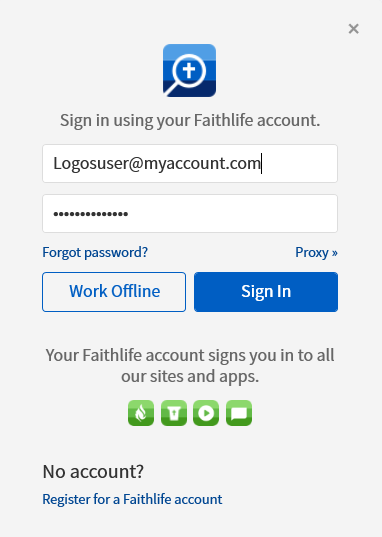Focus the password input field
Viewport: 382px width, 537px height.
point(190,214)
